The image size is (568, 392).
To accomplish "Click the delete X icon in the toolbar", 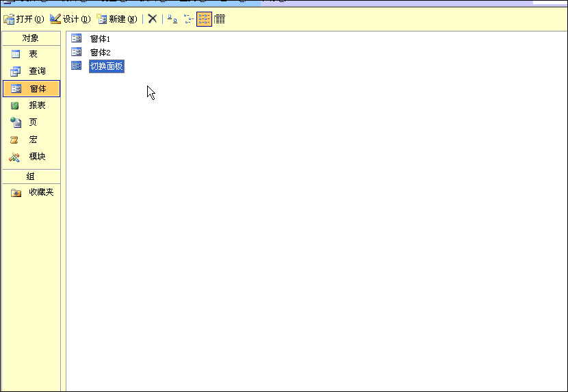I will 153,19.
